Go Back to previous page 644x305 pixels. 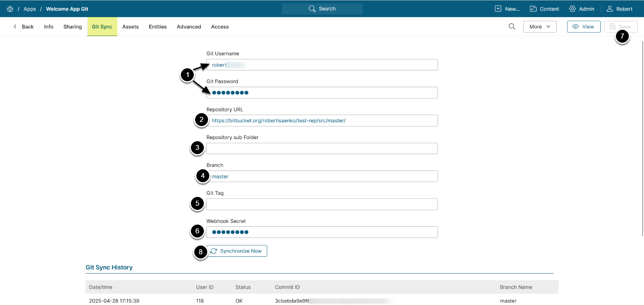23,26
